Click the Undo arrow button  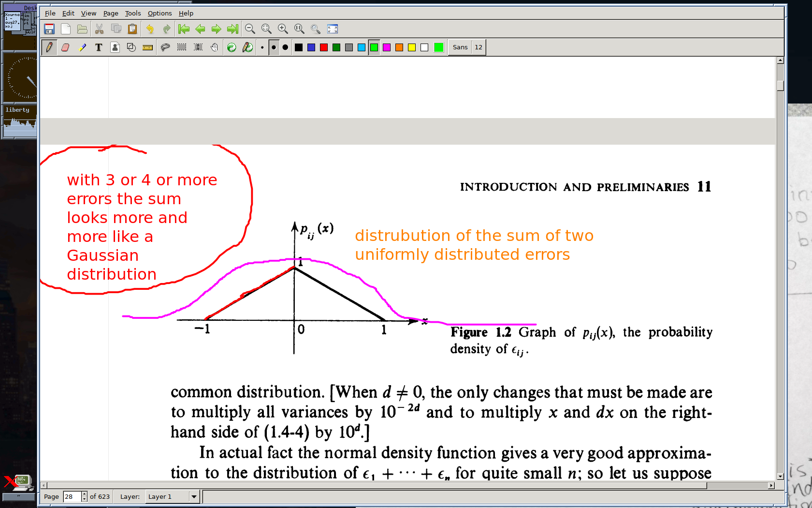coord(150,29)
